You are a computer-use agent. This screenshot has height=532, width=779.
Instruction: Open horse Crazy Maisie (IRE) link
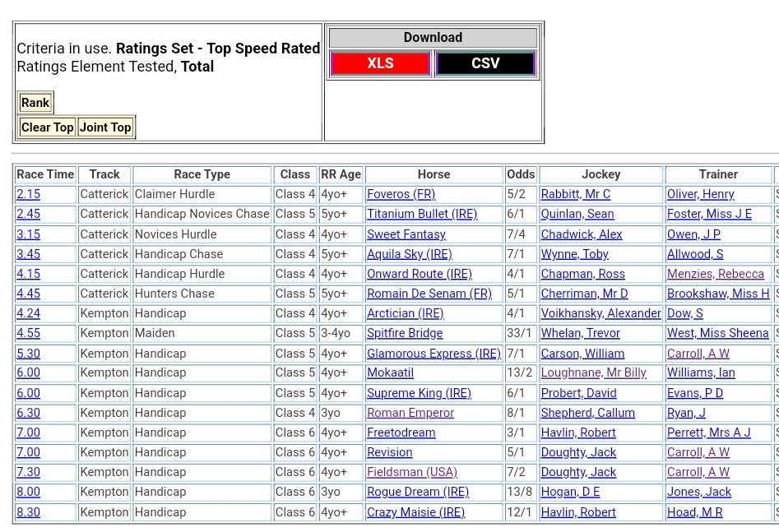(415, 512)
